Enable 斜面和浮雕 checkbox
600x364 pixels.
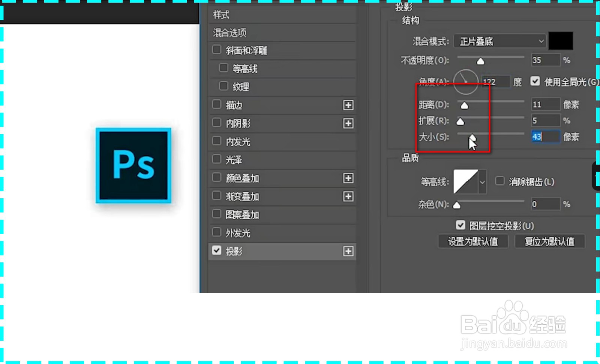click(216, 49)
